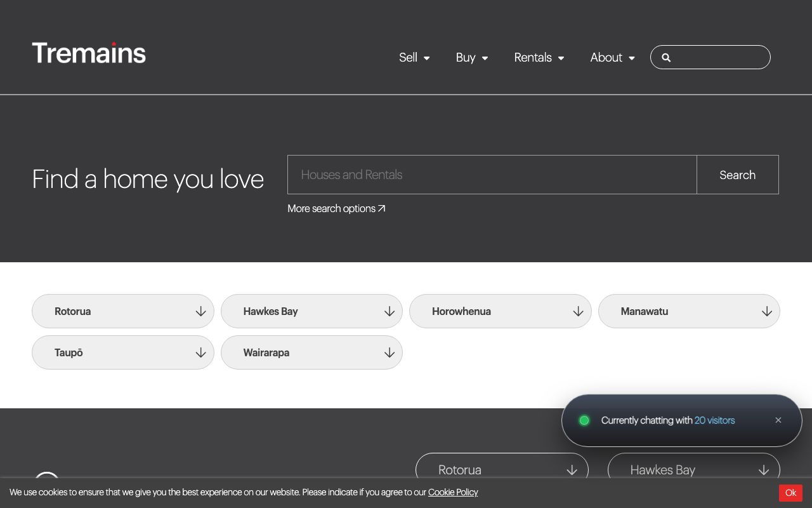The width and height of the screenshot is (812, 508).
Task: Click the Tremains logo
Action: click(x=89, y=53)
